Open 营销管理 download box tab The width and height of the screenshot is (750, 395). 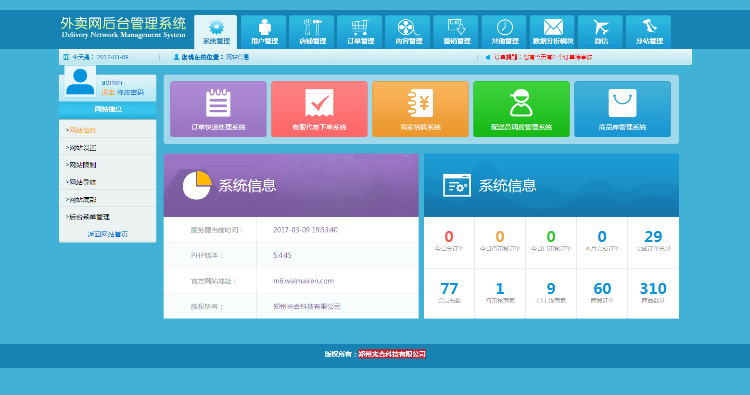click(x=456, y=32)
